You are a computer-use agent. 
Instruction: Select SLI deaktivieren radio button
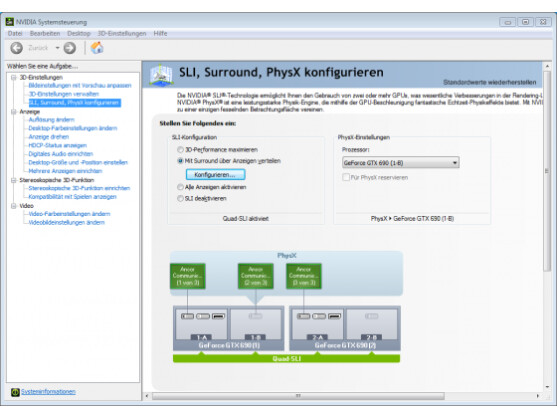pos(180,198)
